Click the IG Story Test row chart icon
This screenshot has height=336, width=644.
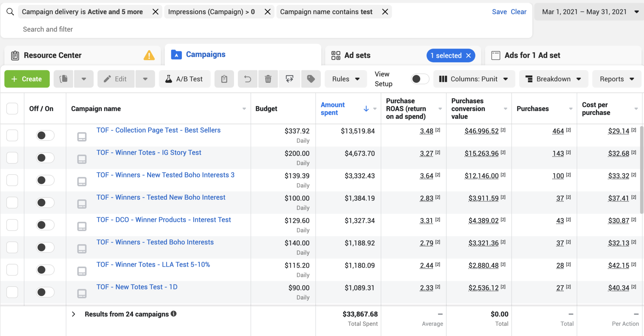[82, 159]
